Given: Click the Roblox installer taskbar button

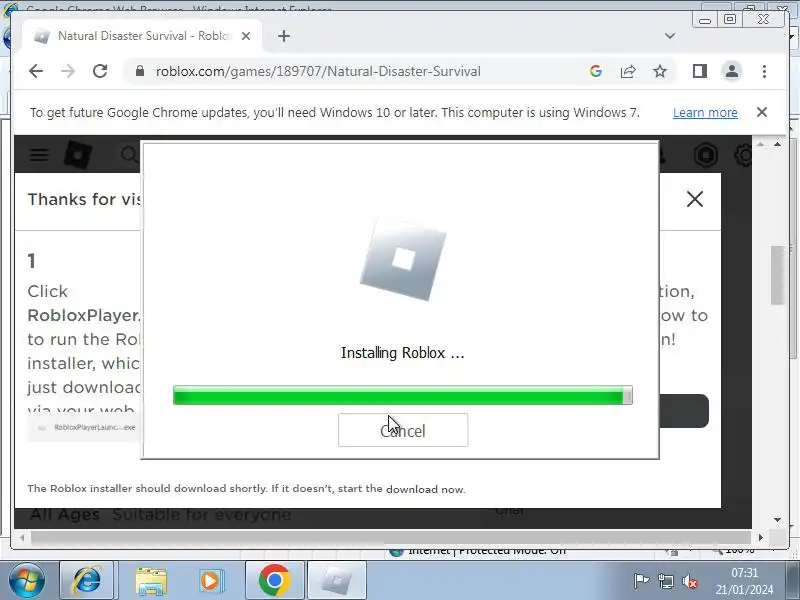Looking at the screenshot, I should tap(337, 580).
